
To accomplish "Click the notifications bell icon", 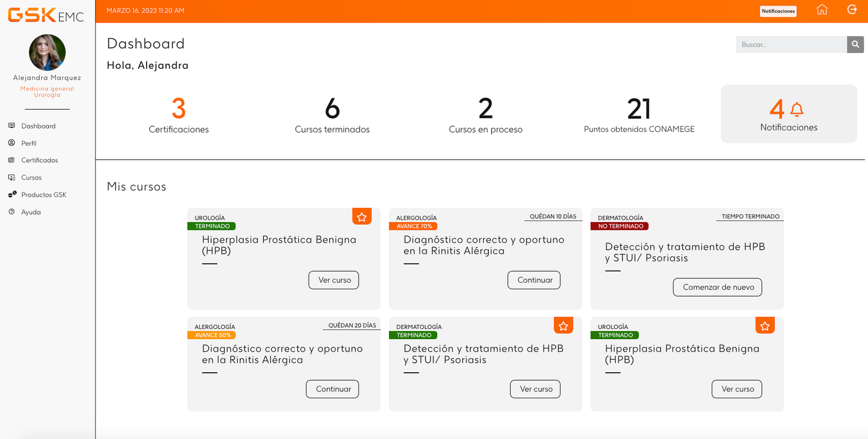I will click(796, 110).
